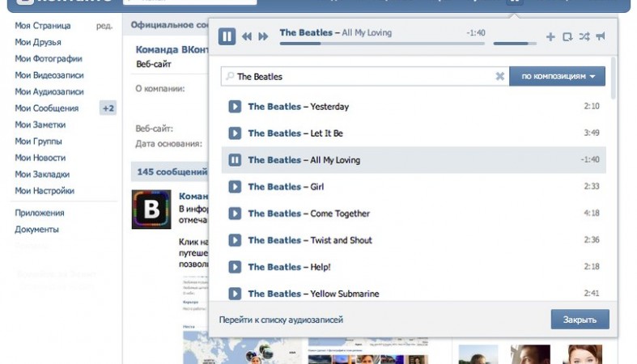Toggle repeat track icon
This screenshot has height=364, width=637.
click(x=567, y=37)
